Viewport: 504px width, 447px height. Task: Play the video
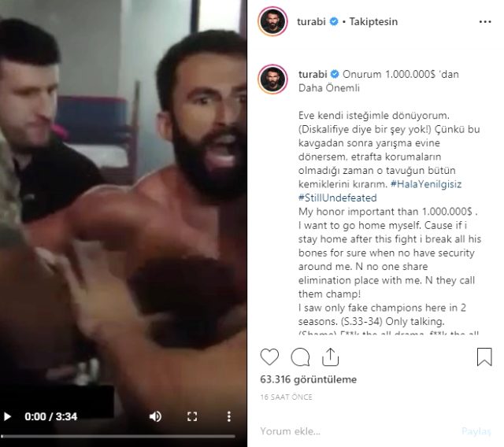[x=7, y=417]
